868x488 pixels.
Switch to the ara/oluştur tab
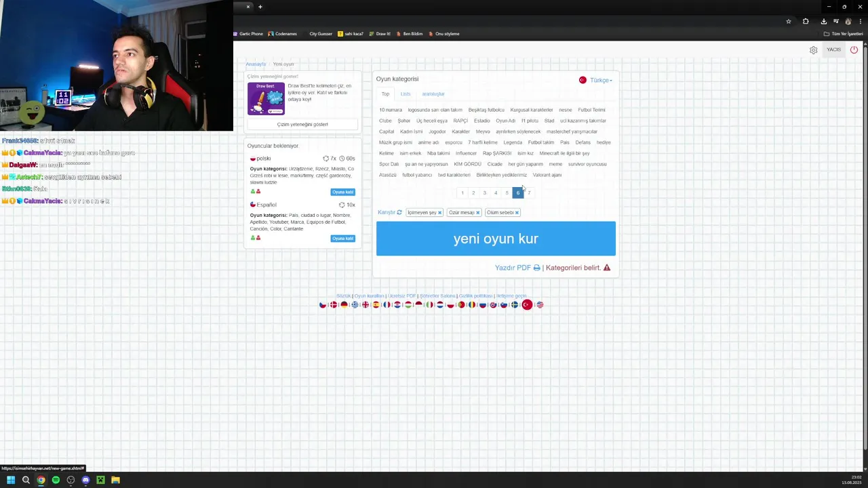[x=433, y=94]
